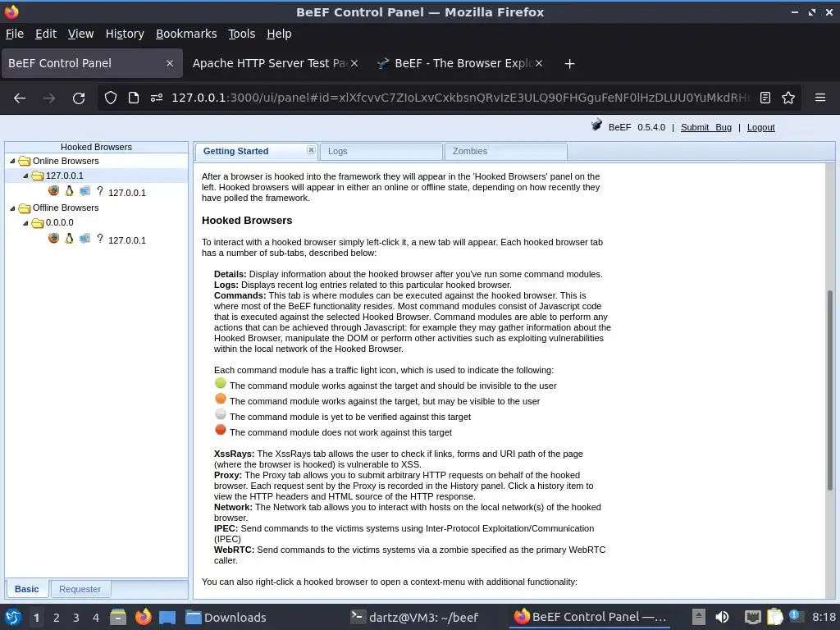This screenshot has height=630, width=840.
Task: Collapse the Online Browsers tree folder
Action: point(12,161)
